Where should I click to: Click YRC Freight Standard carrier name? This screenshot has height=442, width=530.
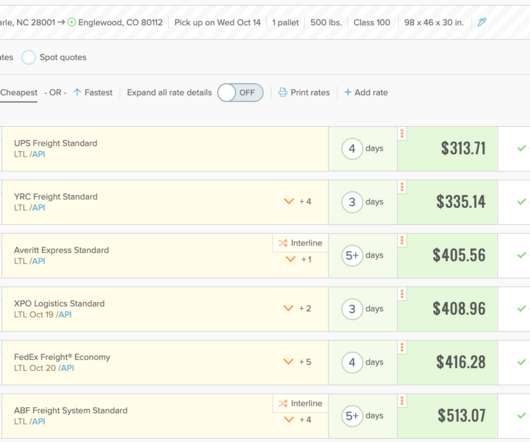click(55, 197)
